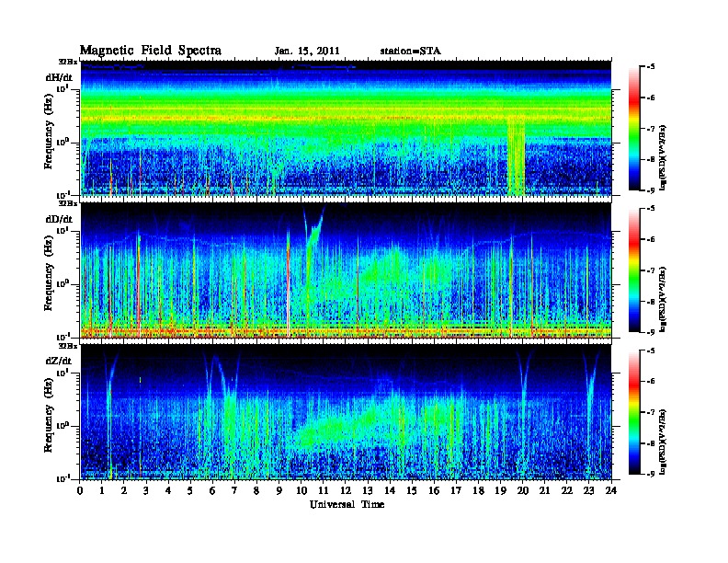Click the dZ/dt spectrogram plot

(346, 412)
